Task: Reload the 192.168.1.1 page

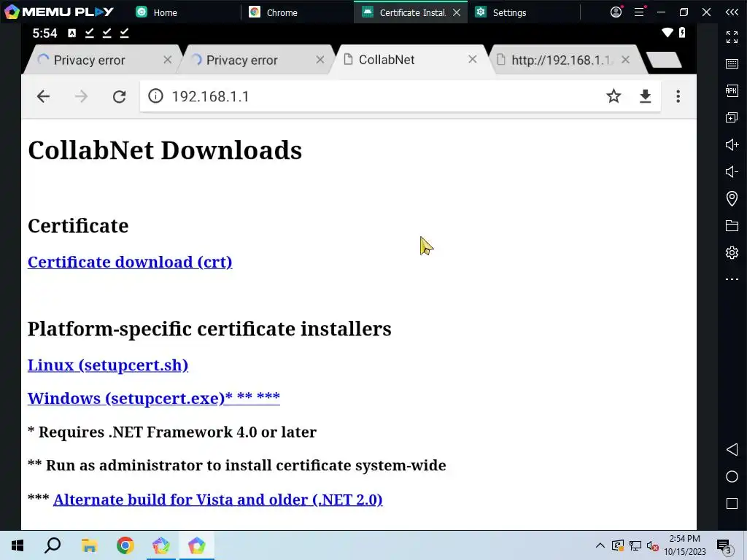Action: click(119, 97)
